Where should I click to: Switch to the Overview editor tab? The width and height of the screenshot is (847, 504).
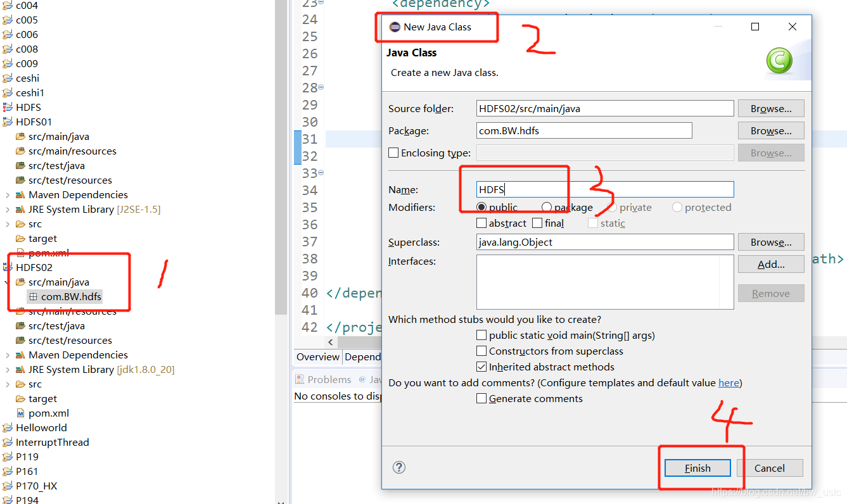(x=318, y=356)
